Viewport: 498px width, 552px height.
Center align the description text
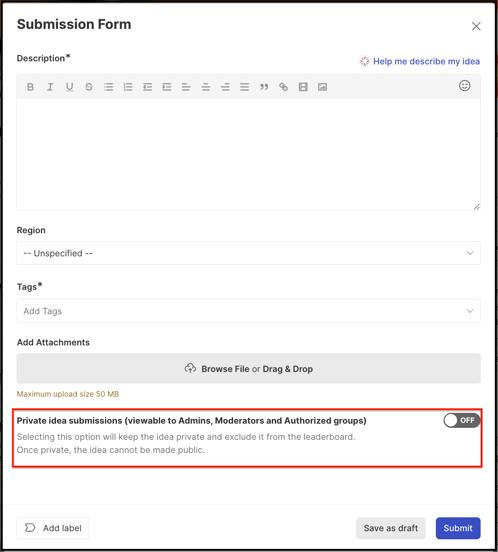(206, 87)
